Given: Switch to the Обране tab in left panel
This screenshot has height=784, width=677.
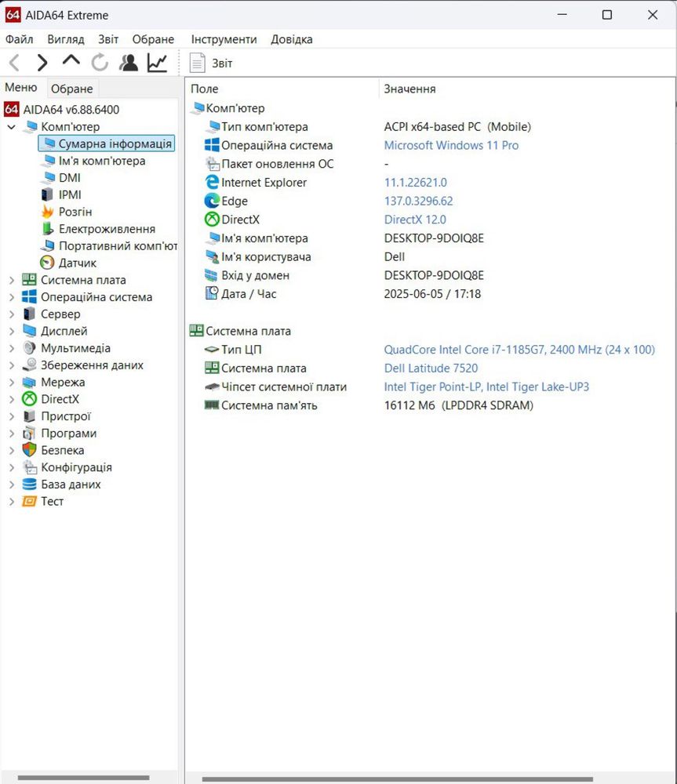Looking at the screenshot, I should pos(72,89).
